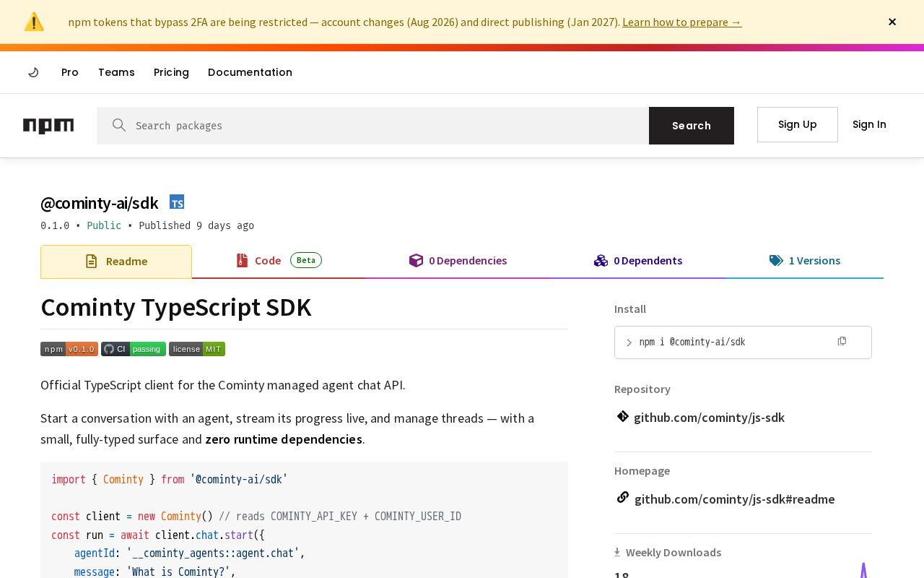
Task: Open the Teams menu item
Action: coord(116,72)
